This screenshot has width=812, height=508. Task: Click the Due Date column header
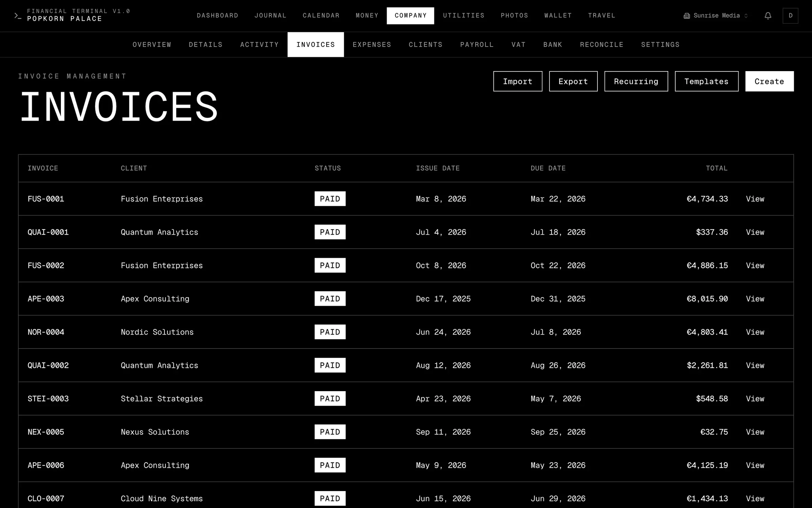click(x=548, y=168)
